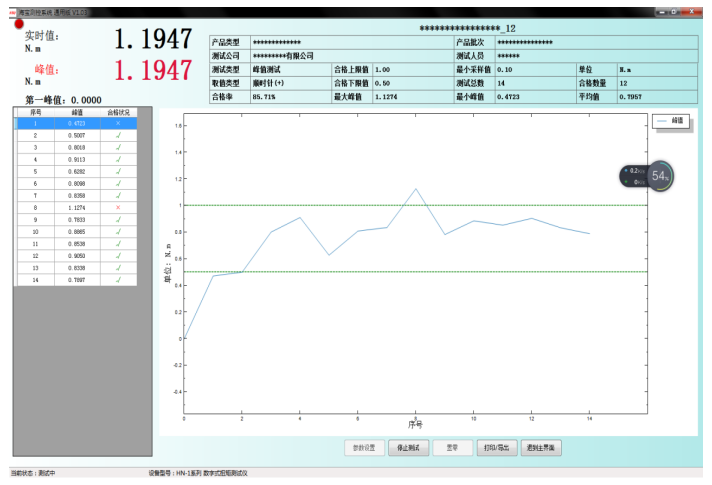The height and width of the screenshot is (485, 712).
Task: Click the red status indicator light
Action: pos(19,23)
